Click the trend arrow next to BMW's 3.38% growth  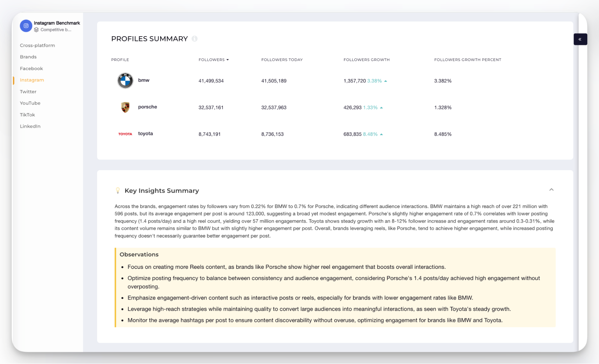(x=386, y=81)
